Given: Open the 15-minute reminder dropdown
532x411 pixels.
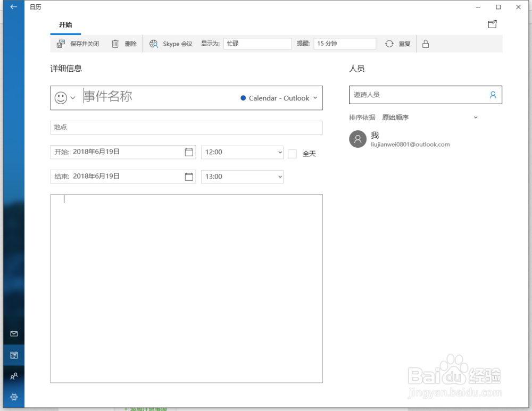Looking at the screenshot, I should click(345, 44).
